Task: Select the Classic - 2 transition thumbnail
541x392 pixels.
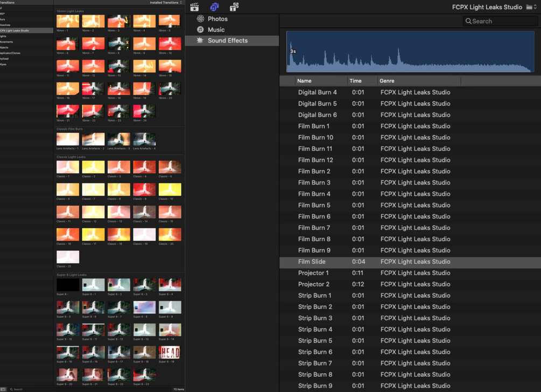Action: pyautogui.click(x=93, y=167)
